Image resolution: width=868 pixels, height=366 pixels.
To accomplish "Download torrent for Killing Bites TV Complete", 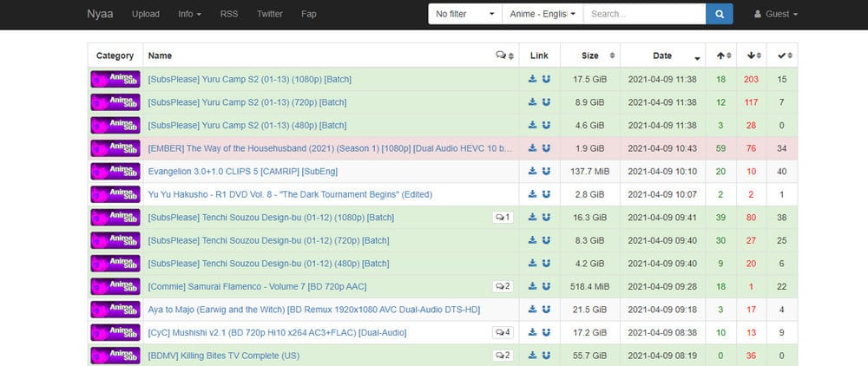I will coord(533,356).
